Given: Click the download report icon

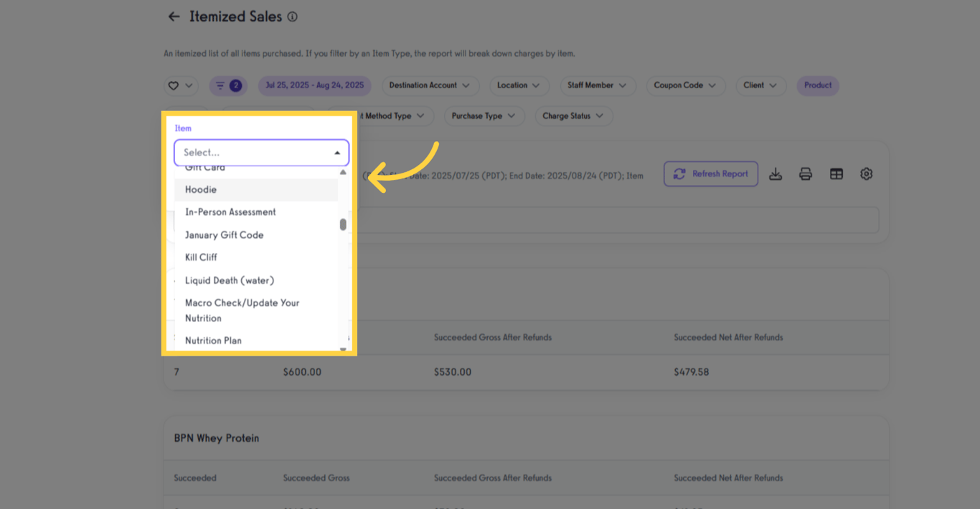Looking at the screenshot, I should [776, 173].
